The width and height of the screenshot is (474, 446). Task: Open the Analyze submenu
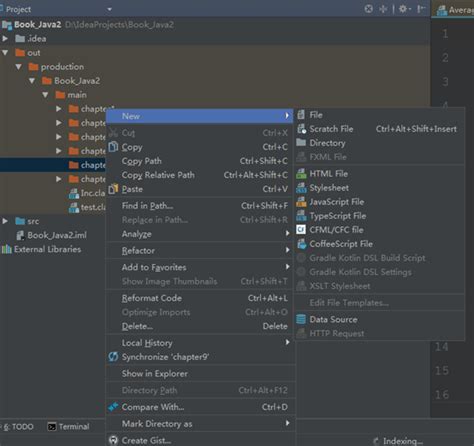pyautogui.click(x=200, y=234)
